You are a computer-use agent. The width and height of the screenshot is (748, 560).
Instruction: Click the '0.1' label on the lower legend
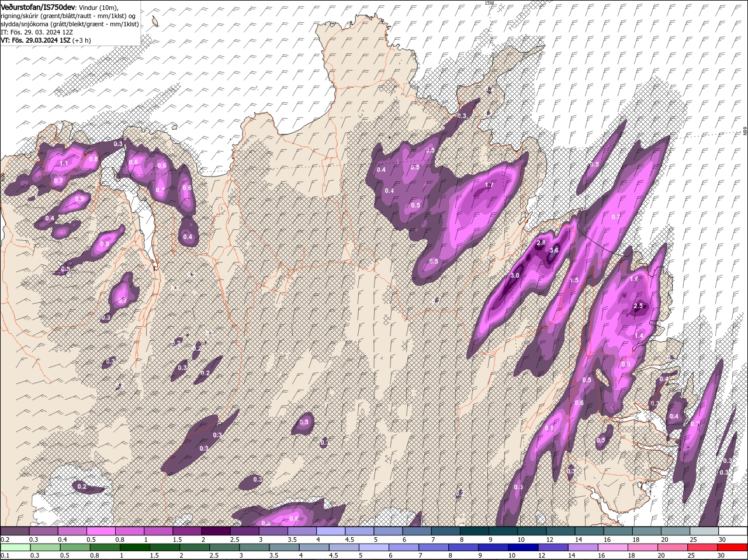[x=5, y=555]
